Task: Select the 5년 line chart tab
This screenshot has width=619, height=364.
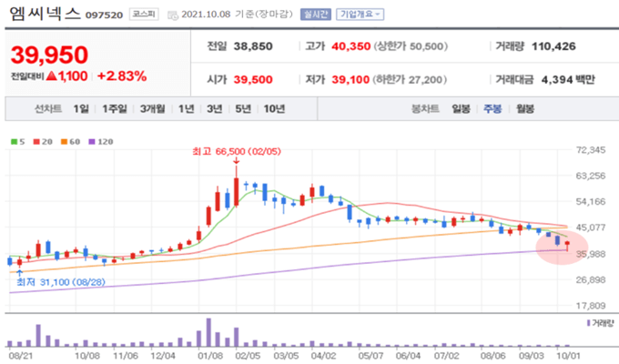Action: [243, 108]
